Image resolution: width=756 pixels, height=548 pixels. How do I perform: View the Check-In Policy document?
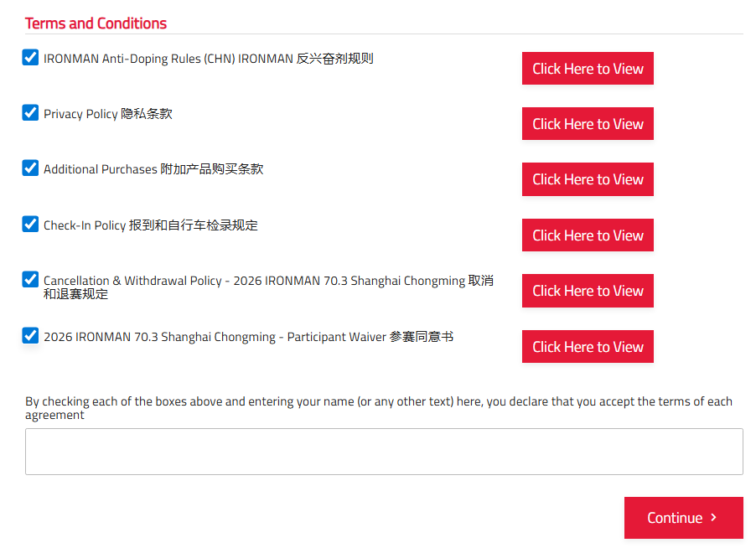click(588, 235)
